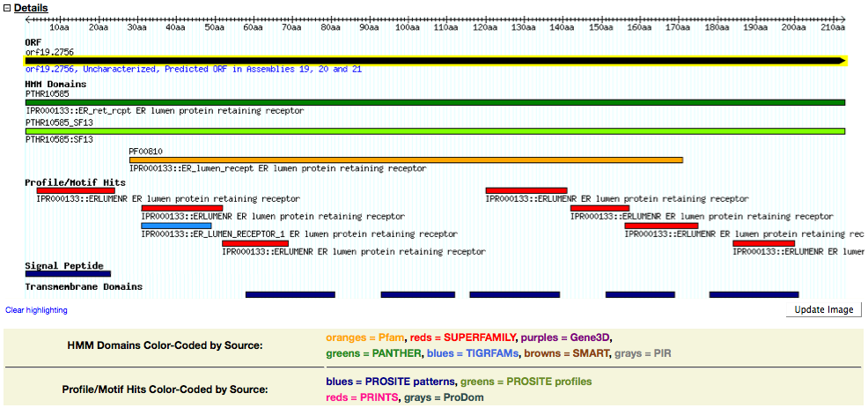Click the 100aa ruler mark
The image size is (868, 408).
click(x=408, y=28)
